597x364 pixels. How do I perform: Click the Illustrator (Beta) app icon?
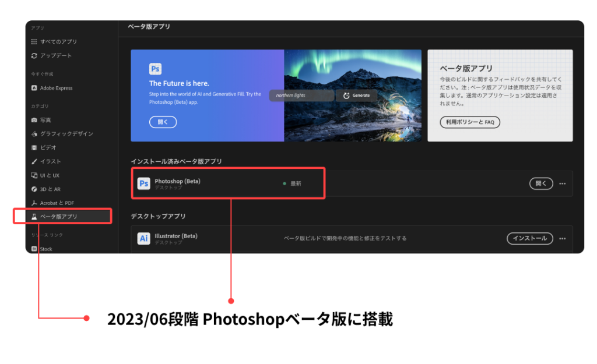click(143, 238)
